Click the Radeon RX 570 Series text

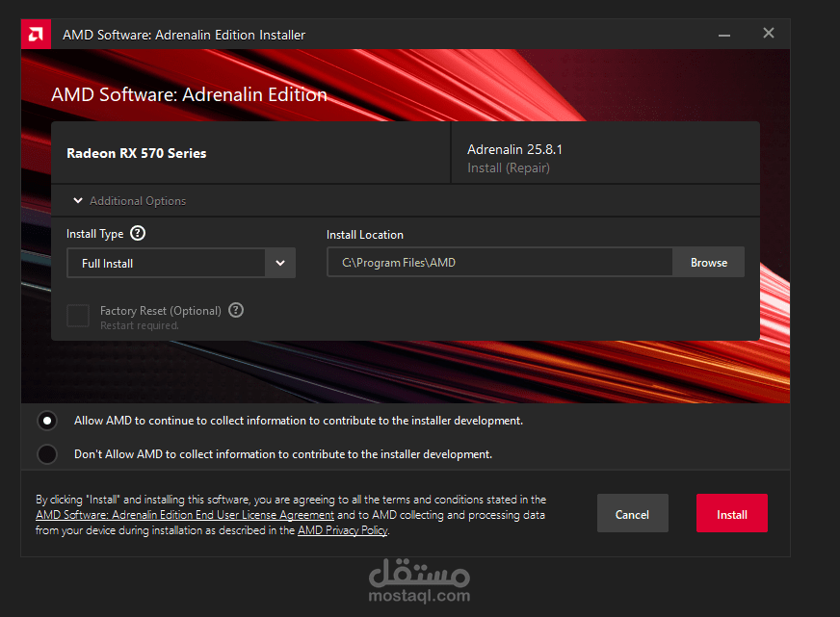point(136,154)
